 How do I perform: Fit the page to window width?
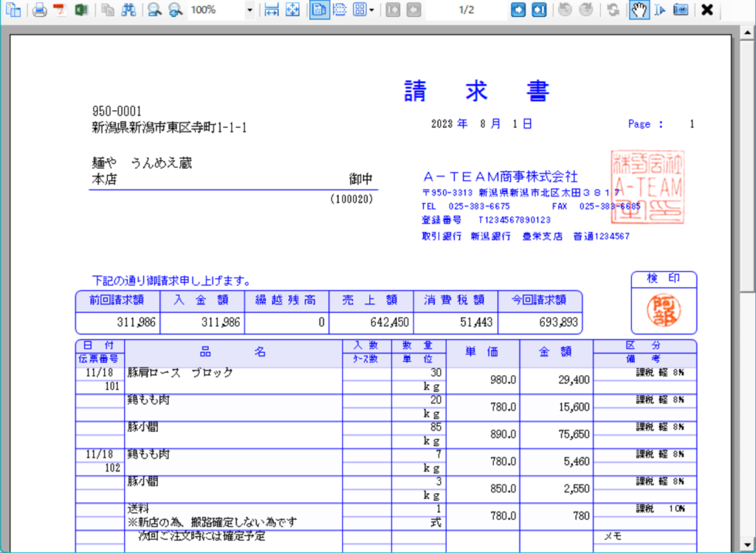point(272,10)
